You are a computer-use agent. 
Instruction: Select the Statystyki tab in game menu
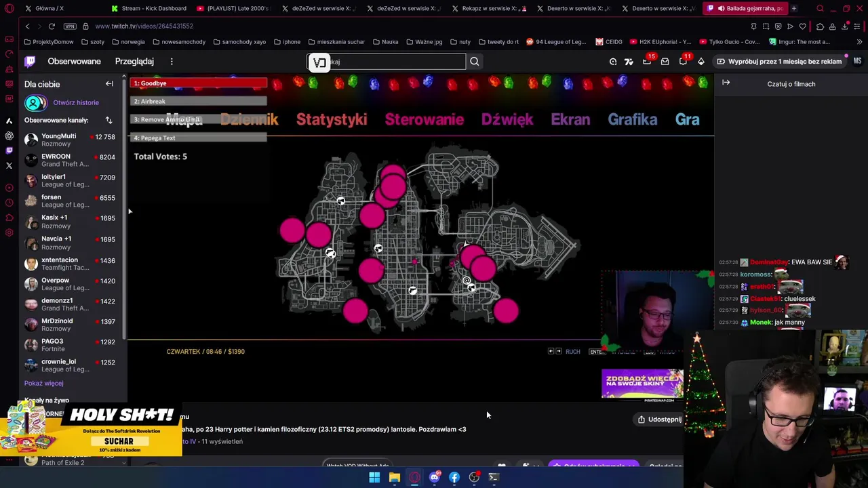332,120
